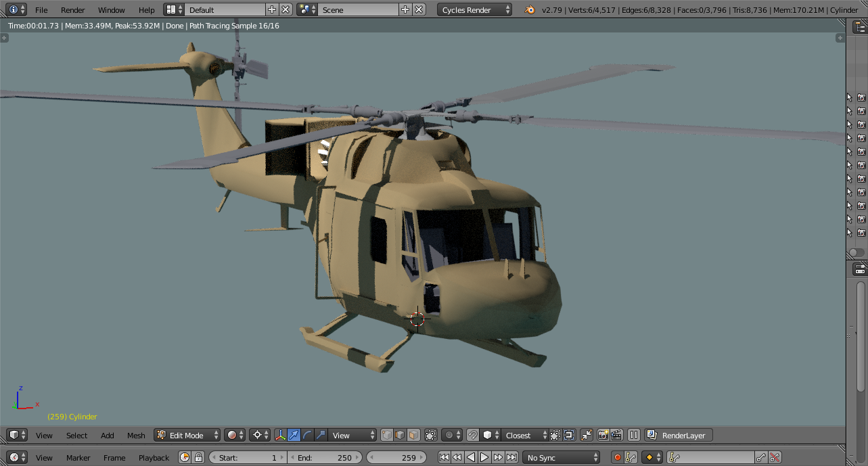
Task: Open the Mesh menu in the viewport header
Action: pyautogui.click(x=136, y=436)
